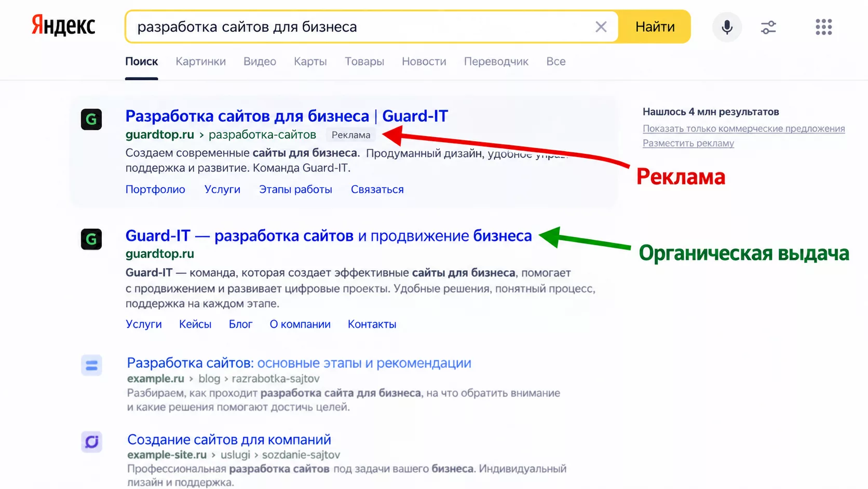Click Показать только коммерческие предложения
The image size is (868, 489).
coord(743,128)
